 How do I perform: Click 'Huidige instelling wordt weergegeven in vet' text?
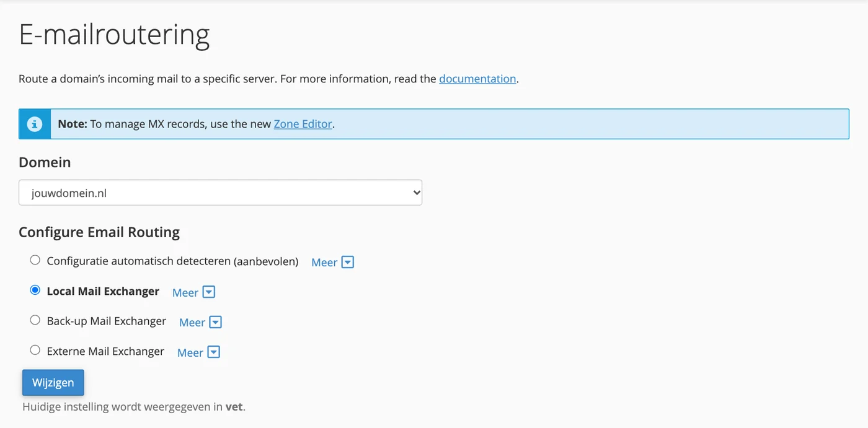click(x=134, y=407)
